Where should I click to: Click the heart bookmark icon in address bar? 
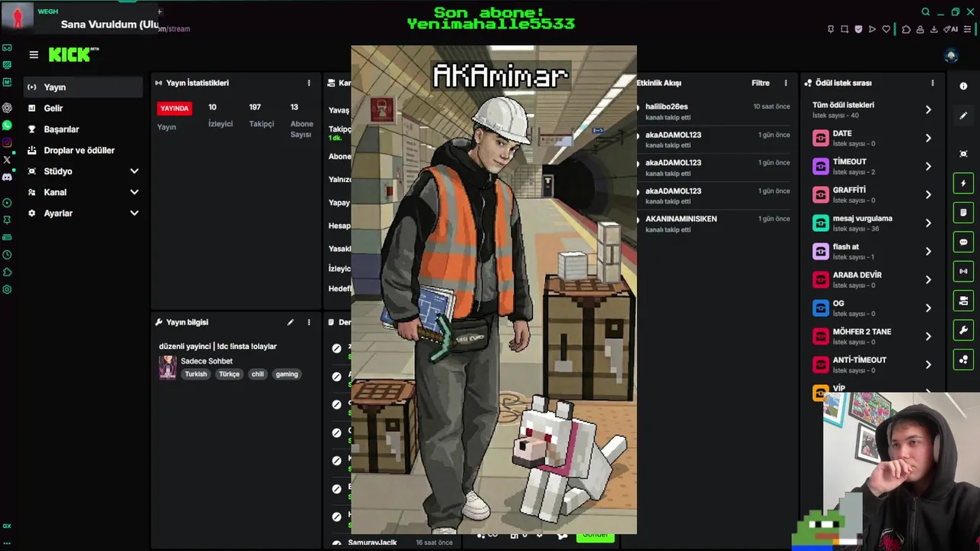point(886,29)
